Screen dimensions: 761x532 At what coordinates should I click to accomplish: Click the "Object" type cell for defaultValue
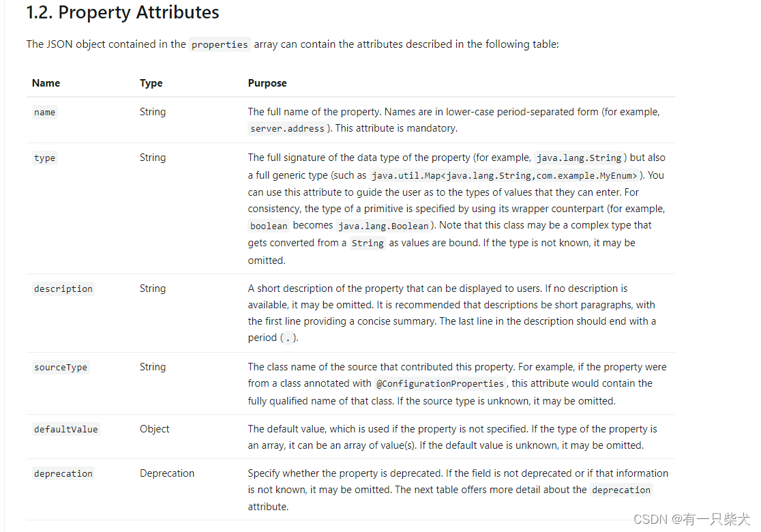[155, 429]
